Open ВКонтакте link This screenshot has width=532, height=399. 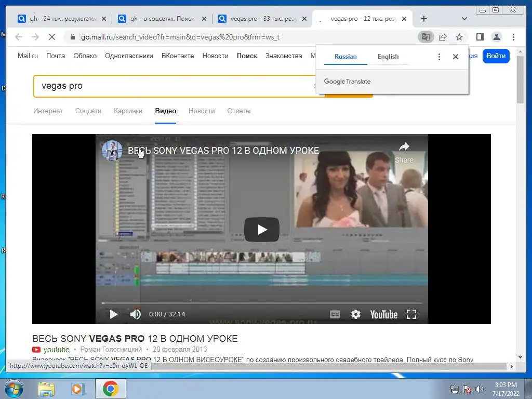[x=178, y=56]
